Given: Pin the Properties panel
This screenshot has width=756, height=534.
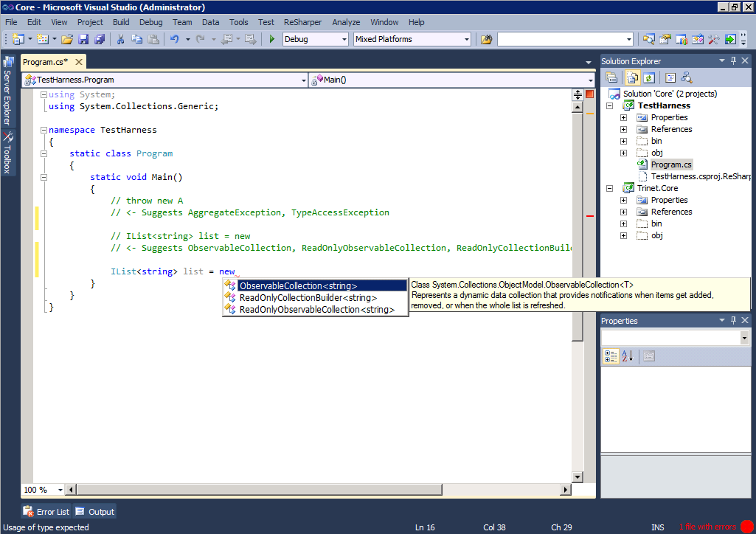Looking at the screenshot, I should [733, 320].
